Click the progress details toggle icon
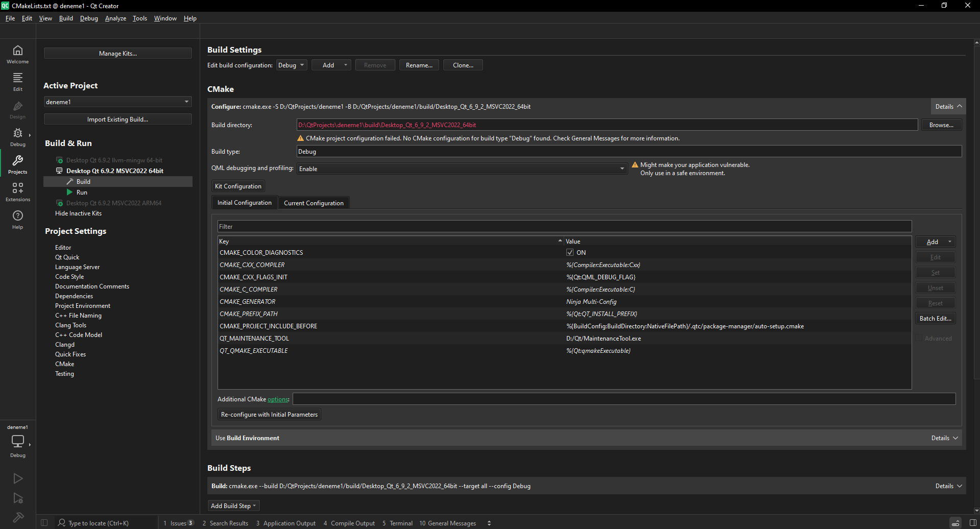The height and width of the screenshot is (529, 980). tap(955, 523)
